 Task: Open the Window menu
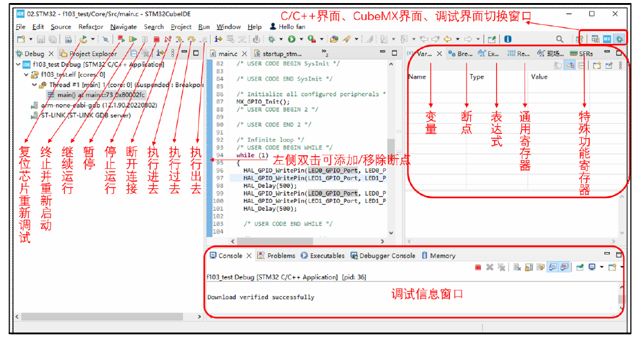click(228, 27)
